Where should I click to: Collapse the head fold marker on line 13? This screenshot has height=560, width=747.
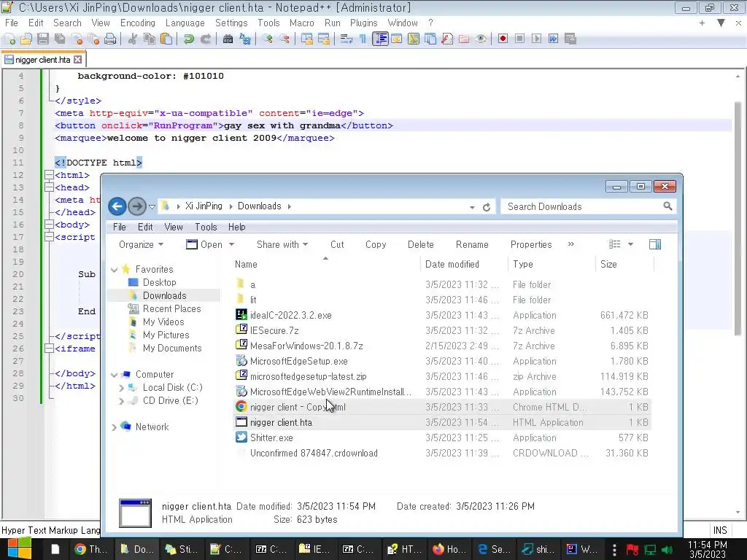pyautogui.click(x=49, y=187)
